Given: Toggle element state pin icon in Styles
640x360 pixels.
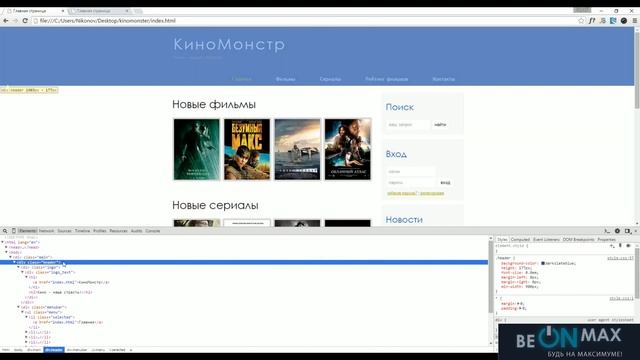Looking at the screenshot, I should point(620,246).
